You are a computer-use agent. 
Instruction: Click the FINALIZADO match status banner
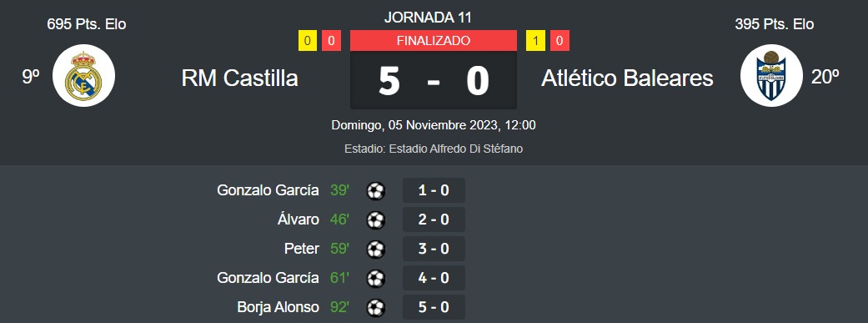tap(434, 40)
